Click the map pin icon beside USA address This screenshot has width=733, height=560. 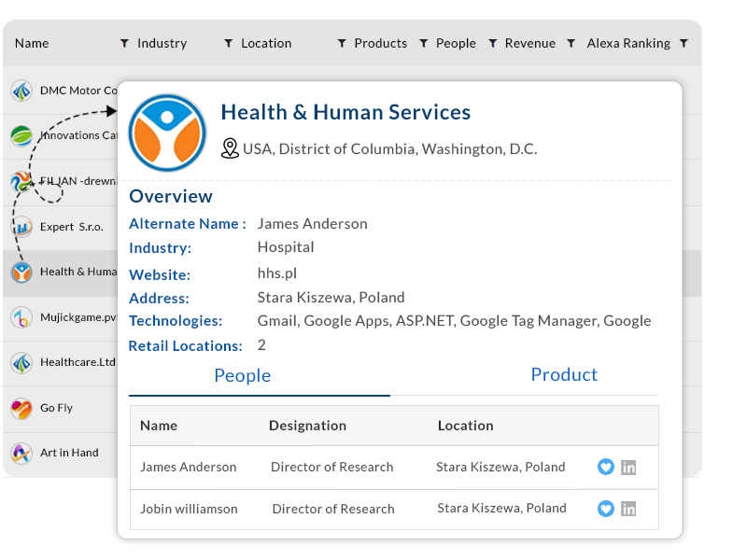click(230, 148)
